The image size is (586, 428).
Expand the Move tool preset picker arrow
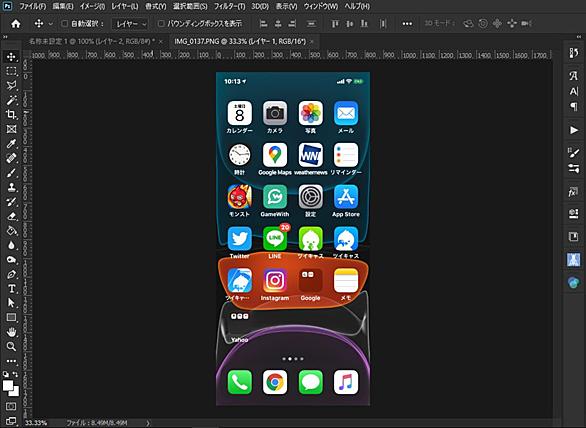(x=51, y=24)
